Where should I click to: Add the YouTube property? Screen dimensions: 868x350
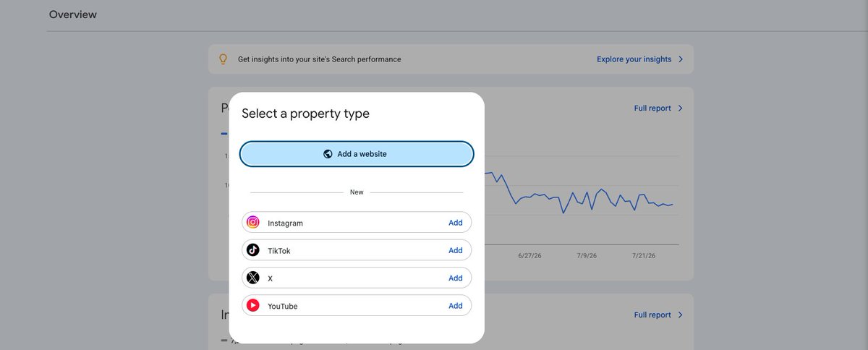[456, 306]
